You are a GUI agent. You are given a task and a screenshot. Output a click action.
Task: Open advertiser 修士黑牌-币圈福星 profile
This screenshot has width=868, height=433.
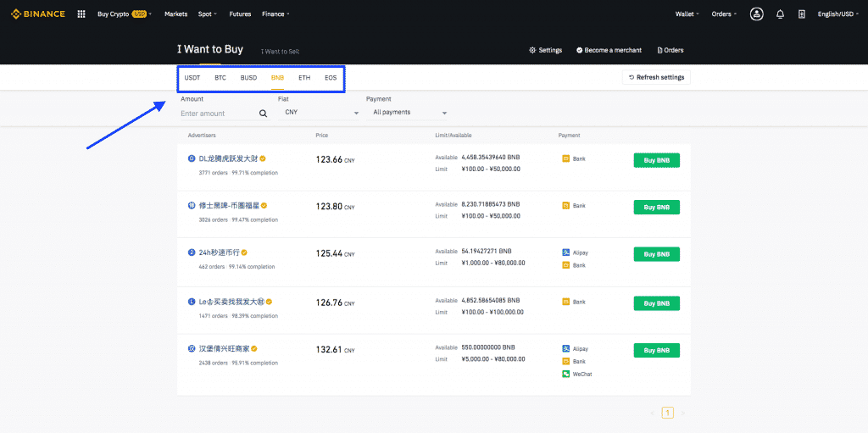[x=229, y=205]
